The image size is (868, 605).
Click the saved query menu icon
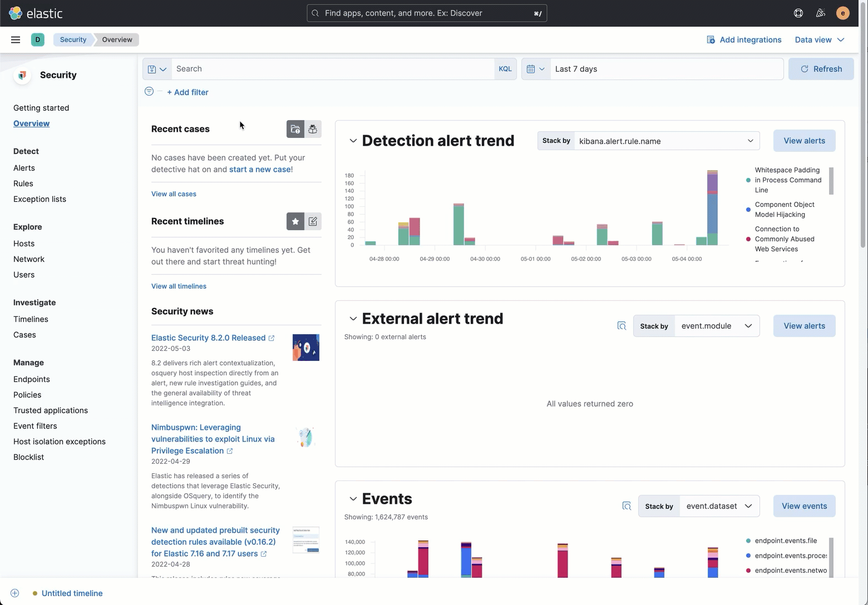click(x=157, y=69)
